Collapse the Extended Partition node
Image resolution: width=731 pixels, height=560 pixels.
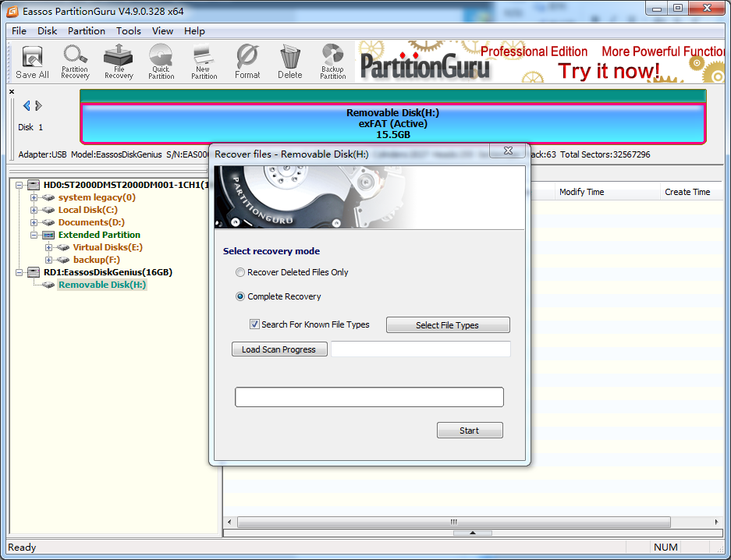coord(34,235)
